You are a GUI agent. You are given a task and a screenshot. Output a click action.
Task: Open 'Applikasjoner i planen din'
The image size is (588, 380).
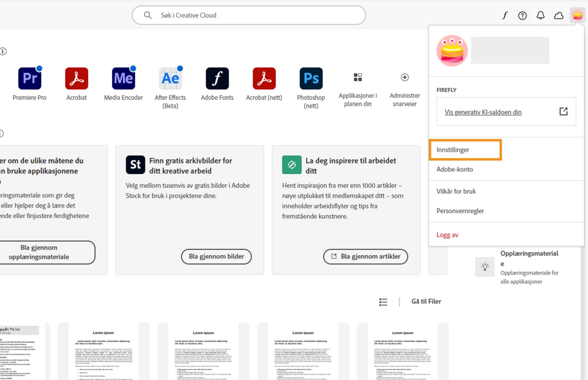pyautogui.click(x=358, y=78)
